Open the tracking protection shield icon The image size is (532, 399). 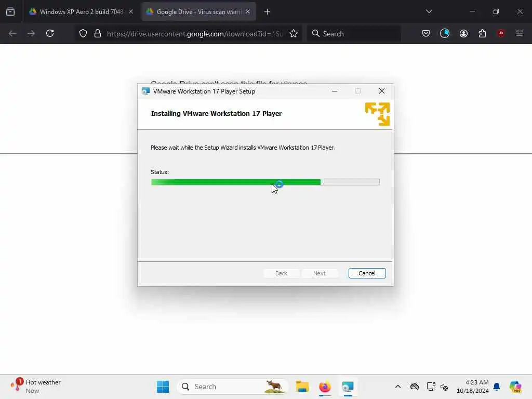[83, 34]
